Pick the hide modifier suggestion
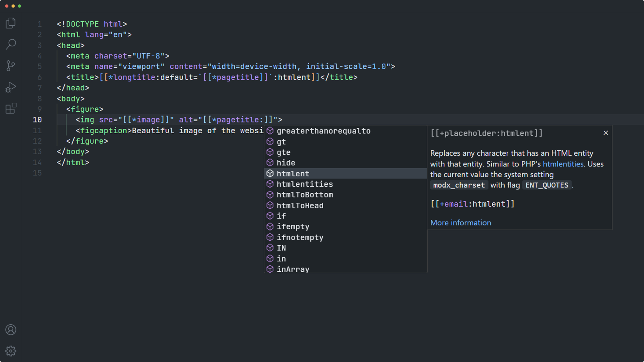Image resolution: width=644 pixels, height=362 pixels. (x=286, y=163)
